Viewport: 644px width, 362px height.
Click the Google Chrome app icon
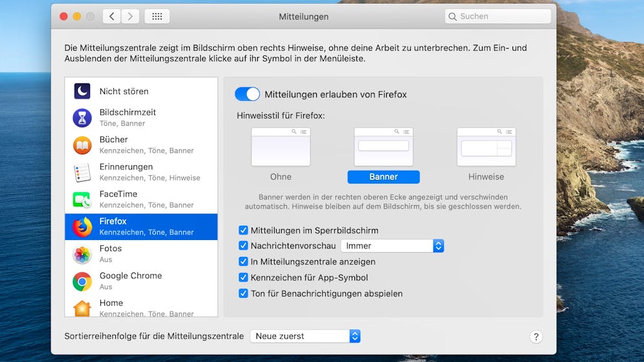pyautogui.click(x=82, y=282)
